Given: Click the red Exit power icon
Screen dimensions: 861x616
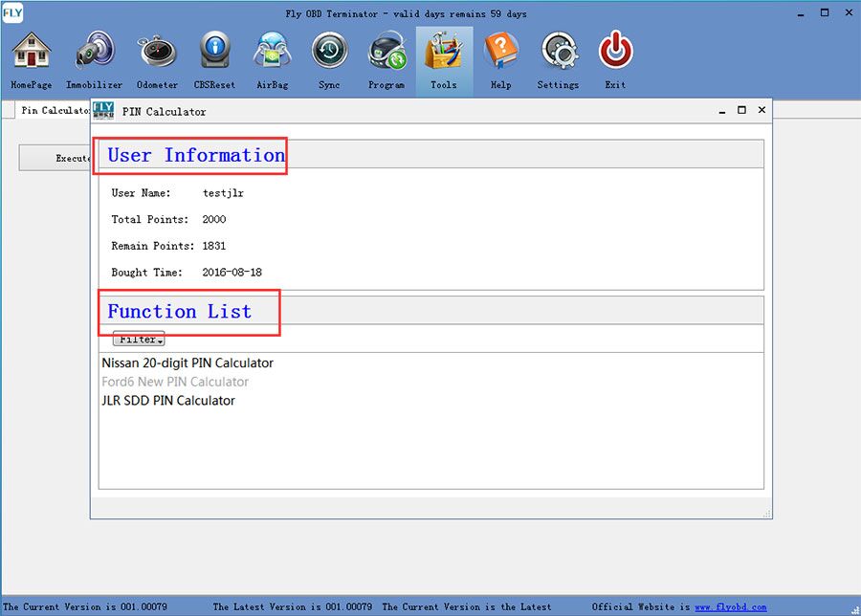Looking at the screenshot, I should 615,52.
